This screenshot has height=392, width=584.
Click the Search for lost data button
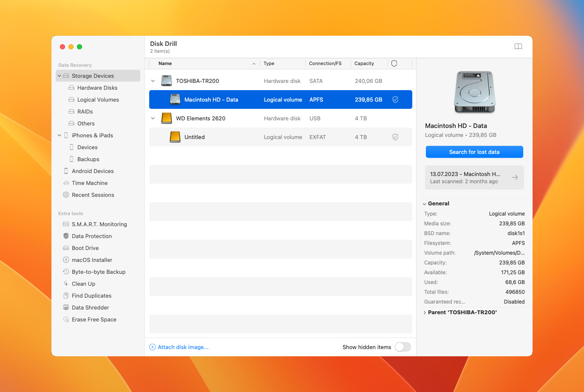pos(474,152)
